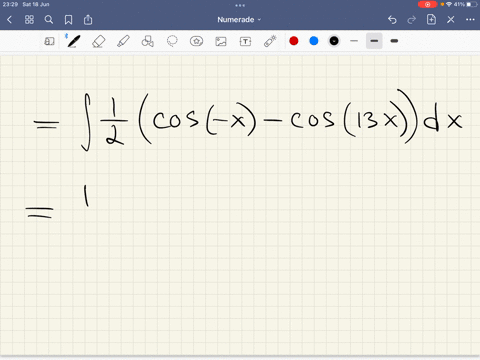Tap the battery status indicator

click(471, 4)
